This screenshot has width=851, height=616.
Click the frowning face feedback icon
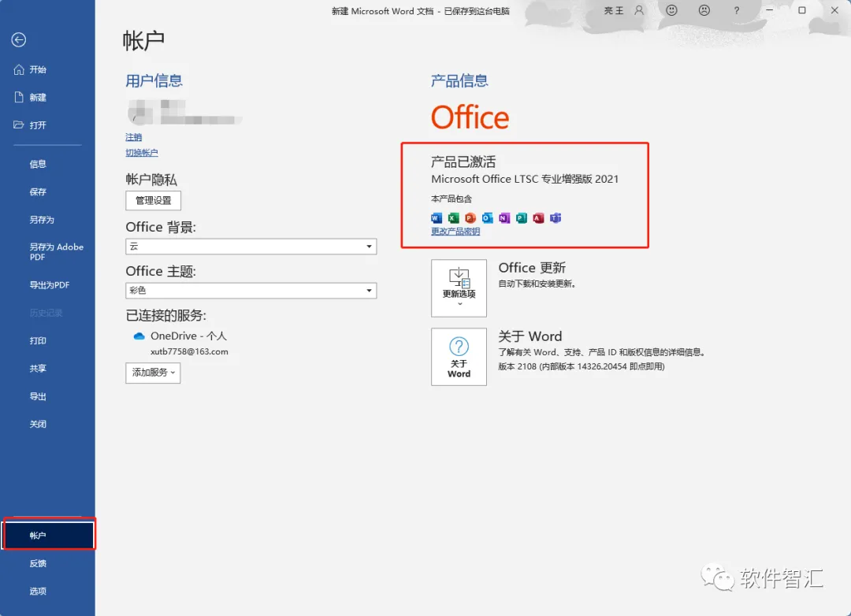(704, 10)
